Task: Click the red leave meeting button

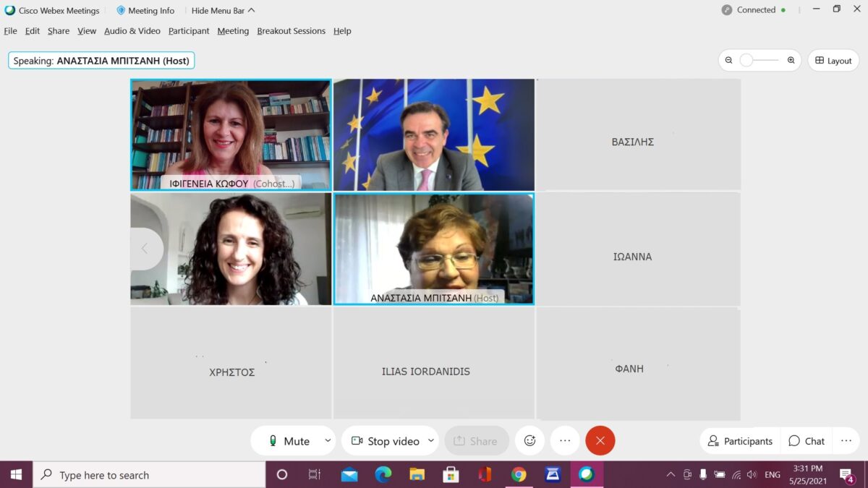Action: click(x=600, y=440)
